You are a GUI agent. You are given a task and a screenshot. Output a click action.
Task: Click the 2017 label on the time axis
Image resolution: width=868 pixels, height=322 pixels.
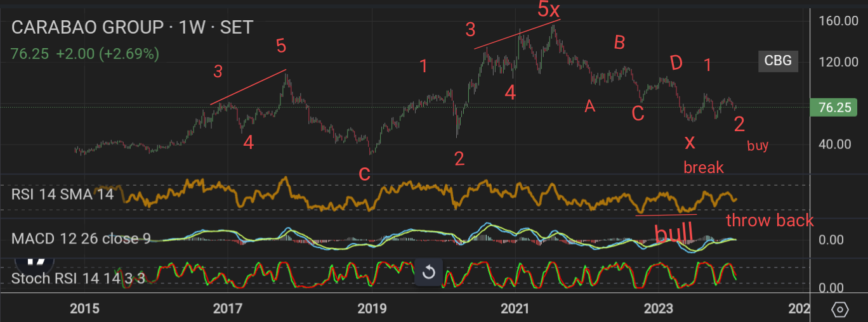(x=228, y=309)
